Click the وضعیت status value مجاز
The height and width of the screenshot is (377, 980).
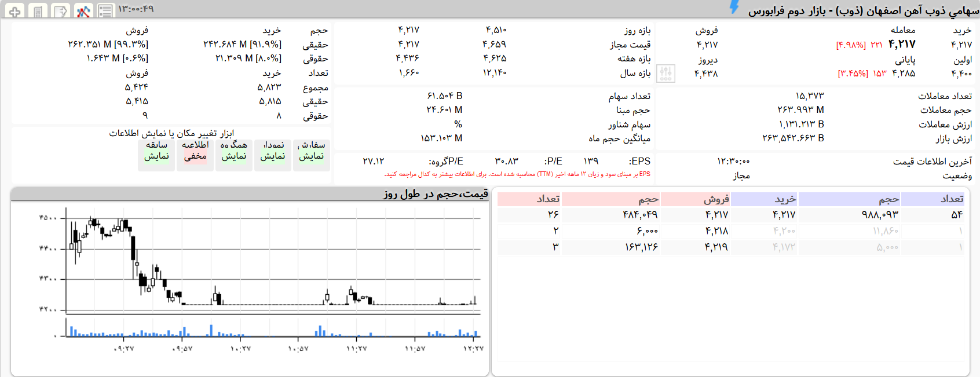click(741, 175)
